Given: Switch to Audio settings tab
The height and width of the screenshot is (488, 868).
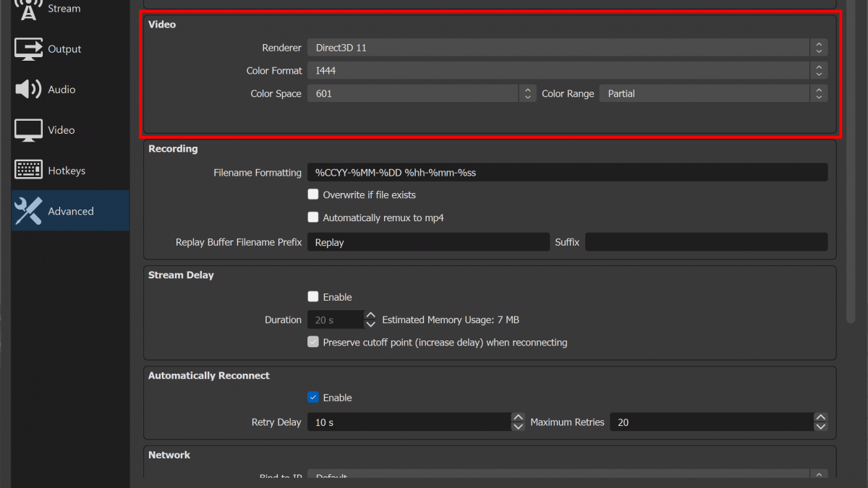Looking at the screenshot, I should 61,90.
